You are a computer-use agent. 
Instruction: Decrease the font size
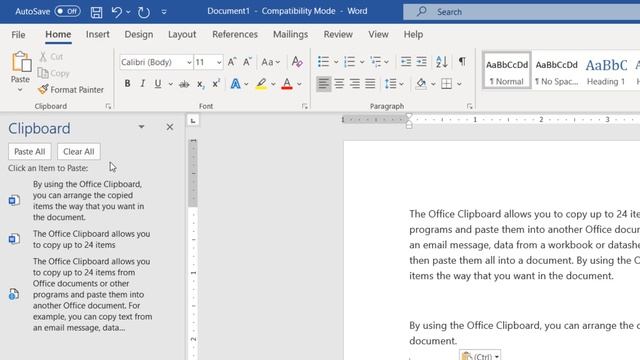pyautogui.click(x=247, y=62)
